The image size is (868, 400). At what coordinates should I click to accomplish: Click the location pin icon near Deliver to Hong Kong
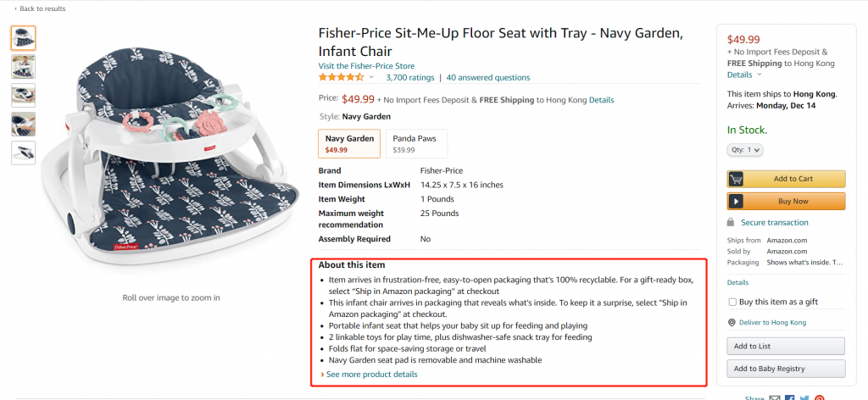click(x=732, y=323)
